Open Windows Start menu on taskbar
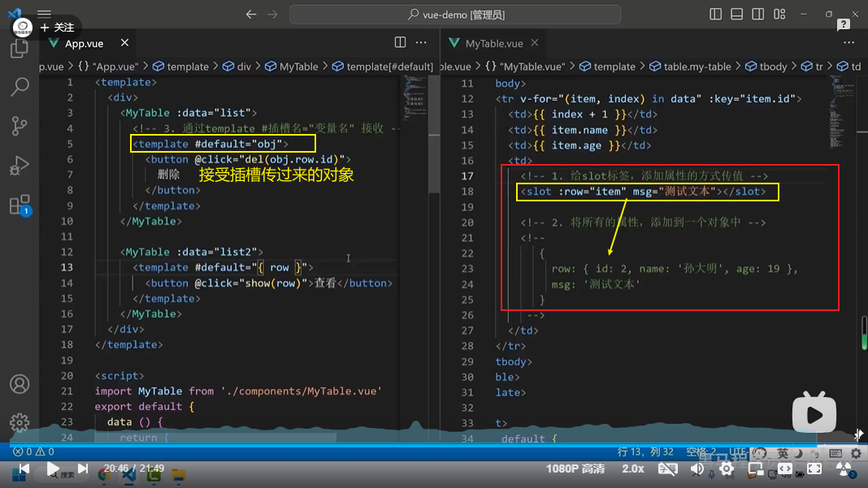The width and height of the screenshot is (868, 488). point(20,475)
